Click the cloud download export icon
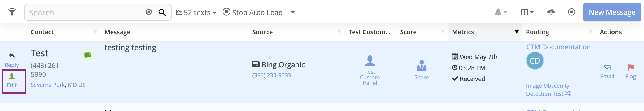 pyautogui.click(x=551, y=12)
